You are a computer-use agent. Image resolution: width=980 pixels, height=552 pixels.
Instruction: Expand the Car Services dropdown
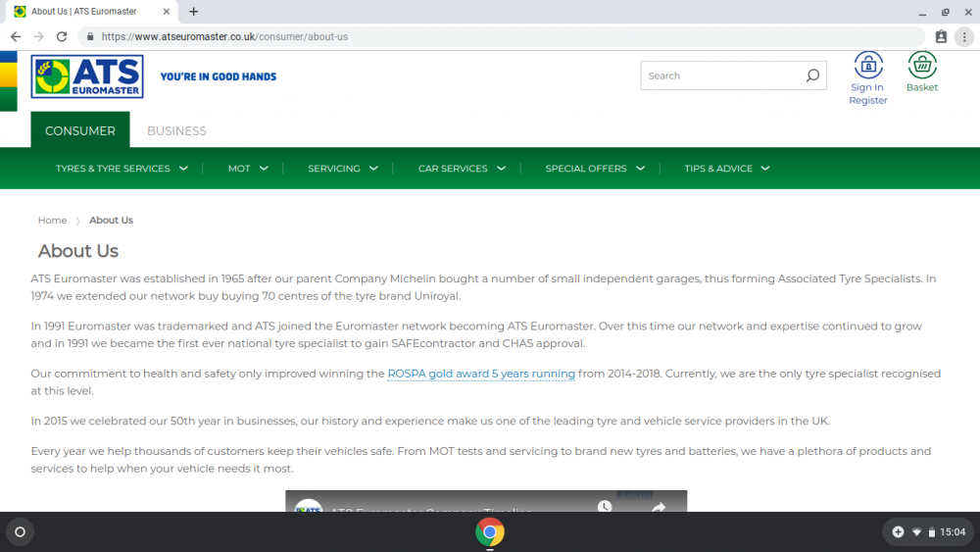coord(462,169)
